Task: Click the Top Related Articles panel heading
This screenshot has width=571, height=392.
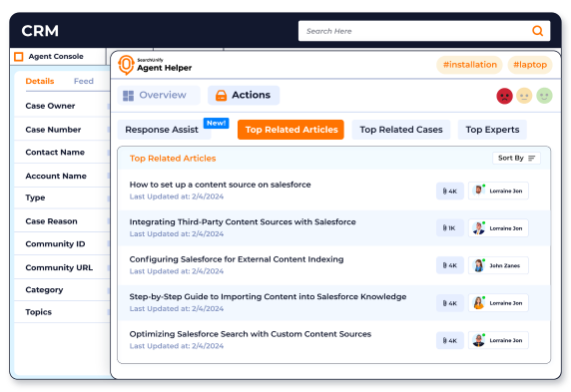Action: click(173, 159)
